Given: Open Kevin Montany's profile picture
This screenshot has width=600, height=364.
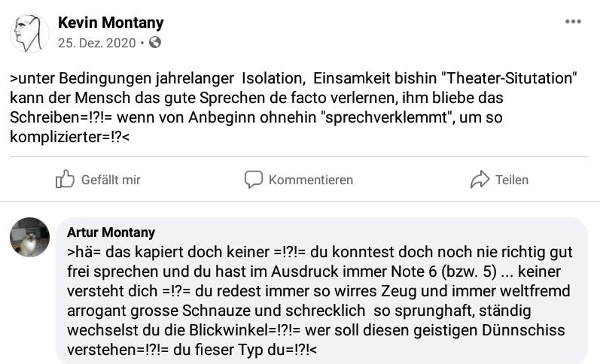Looking at the screenshot, I should [29, 32].
